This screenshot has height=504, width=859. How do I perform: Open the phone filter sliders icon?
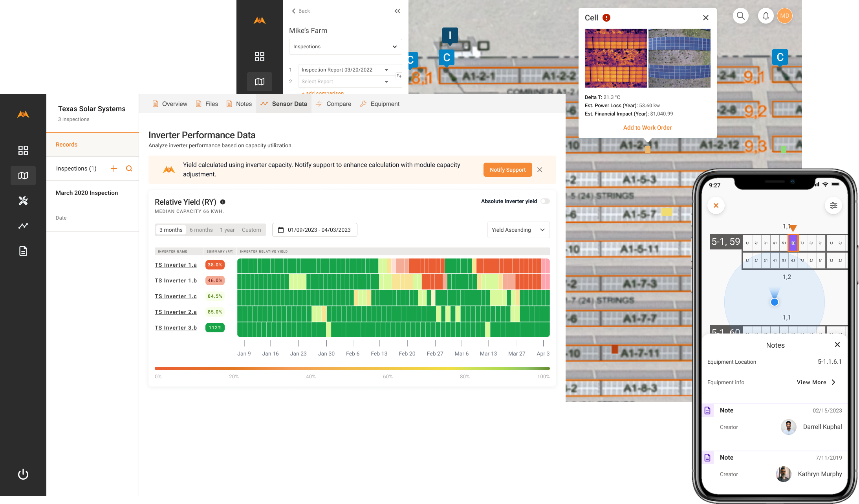point(833,205)
